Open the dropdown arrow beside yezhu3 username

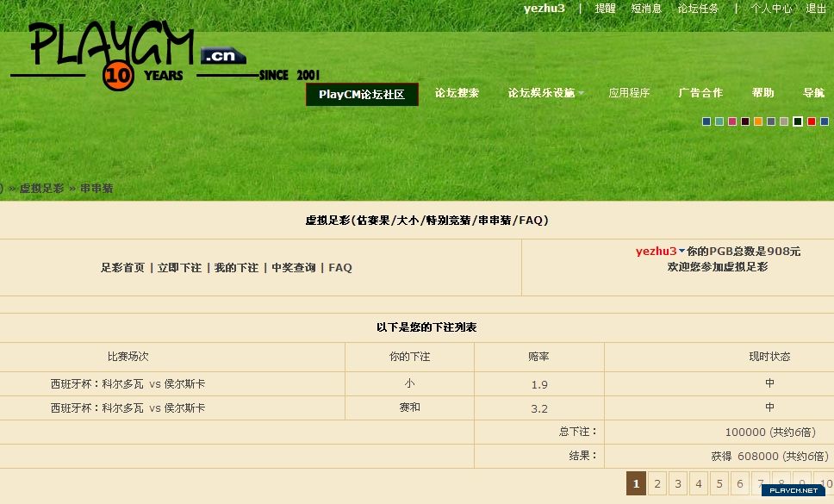(x=682, y=252)
